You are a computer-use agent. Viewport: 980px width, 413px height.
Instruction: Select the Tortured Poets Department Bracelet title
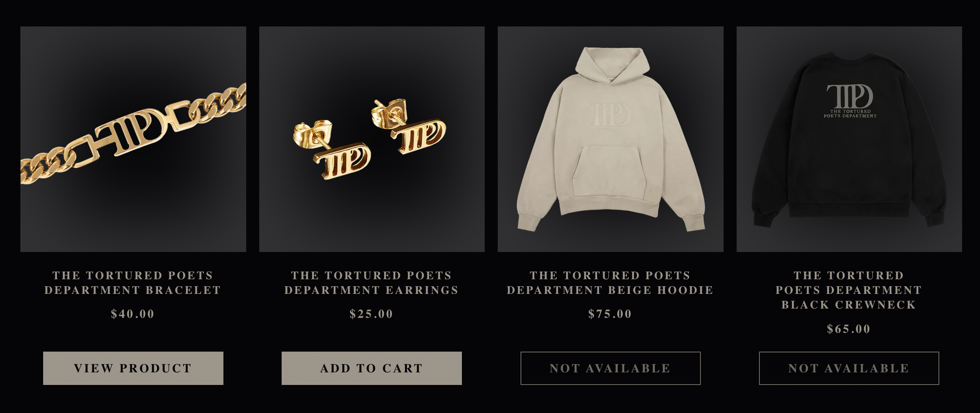pyautogui.click(x=133, y=283)
